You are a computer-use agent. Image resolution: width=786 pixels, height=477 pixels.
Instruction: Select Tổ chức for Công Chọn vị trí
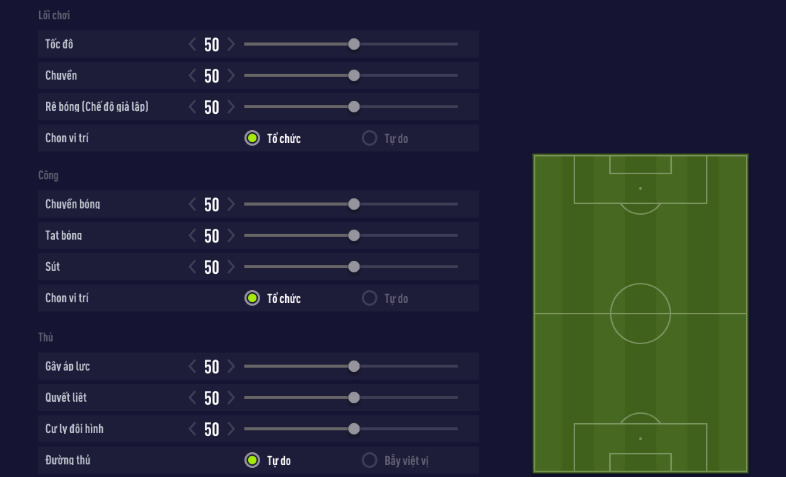pos(252,298)
